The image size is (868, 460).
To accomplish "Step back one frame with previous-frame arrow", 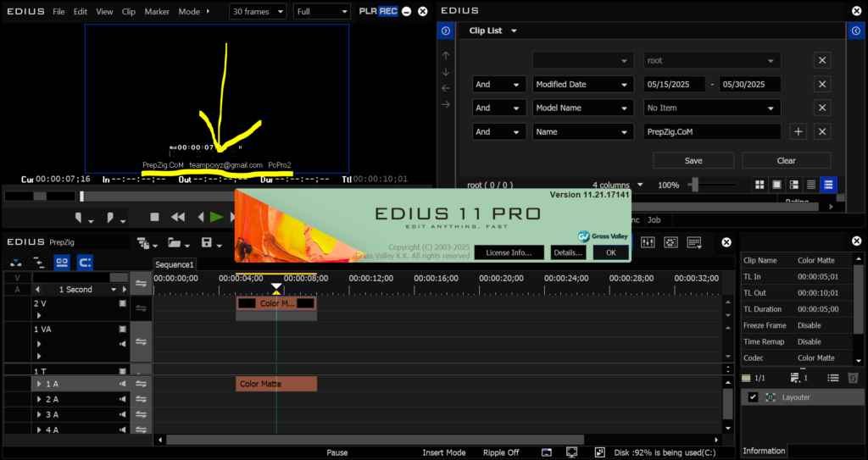I will (201, 218).
